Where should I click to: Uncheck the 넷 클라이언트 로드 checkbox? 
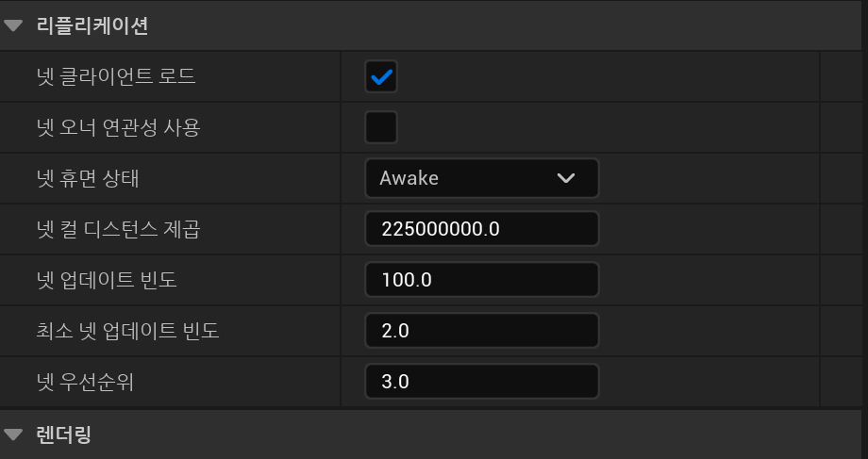[381, 76]
